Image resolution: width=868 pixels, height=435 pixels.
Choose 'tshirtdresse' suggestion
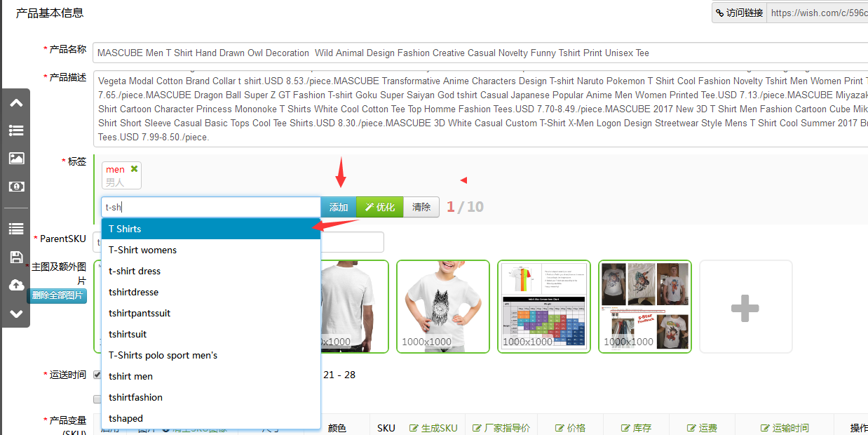(211, 292)
